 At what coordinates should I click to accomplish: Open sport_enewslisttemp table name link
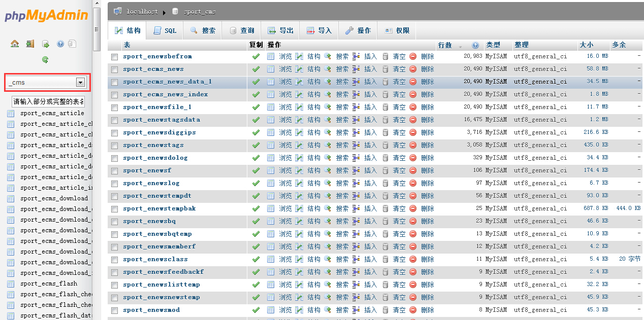[161, 285]
